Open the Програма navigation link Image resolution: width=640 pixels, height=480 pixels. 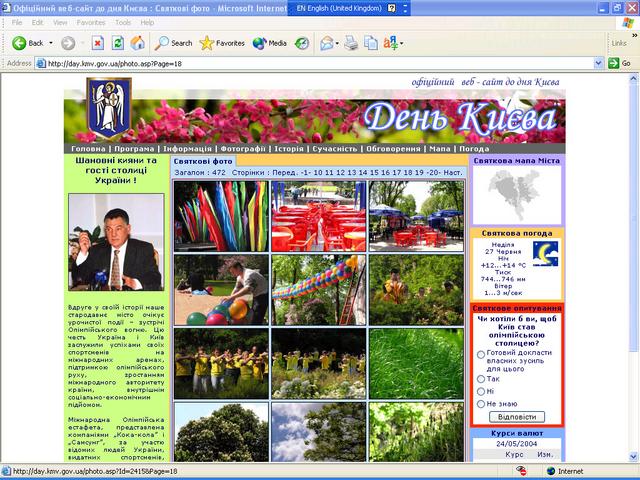click(x=134, y=149)
